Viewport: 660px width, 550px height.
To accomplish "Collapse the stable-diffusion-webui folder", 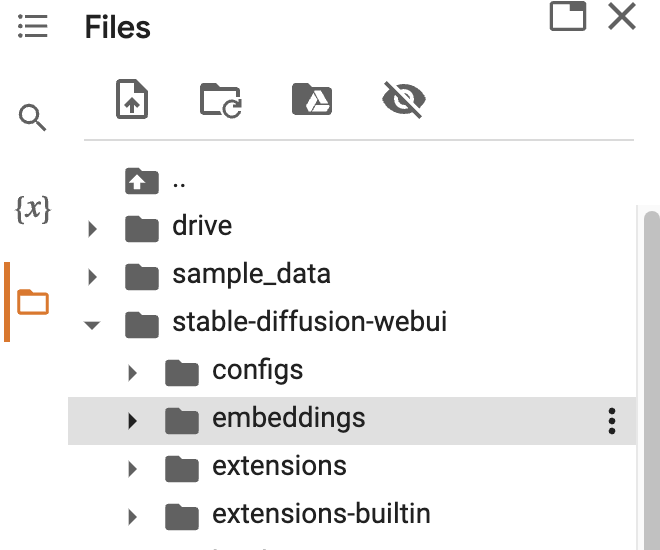I will pos(93,325).
